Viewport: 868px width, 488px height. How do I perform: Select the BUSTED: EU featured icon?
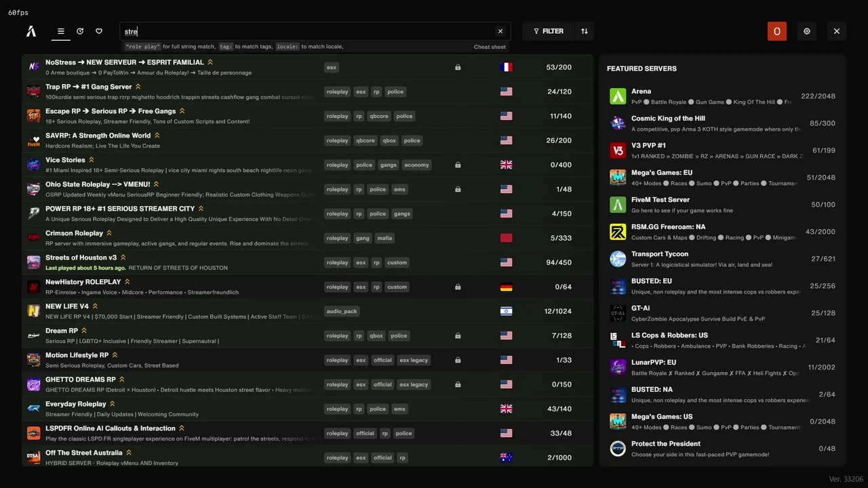pyautogui.click(x=618, y=286)
